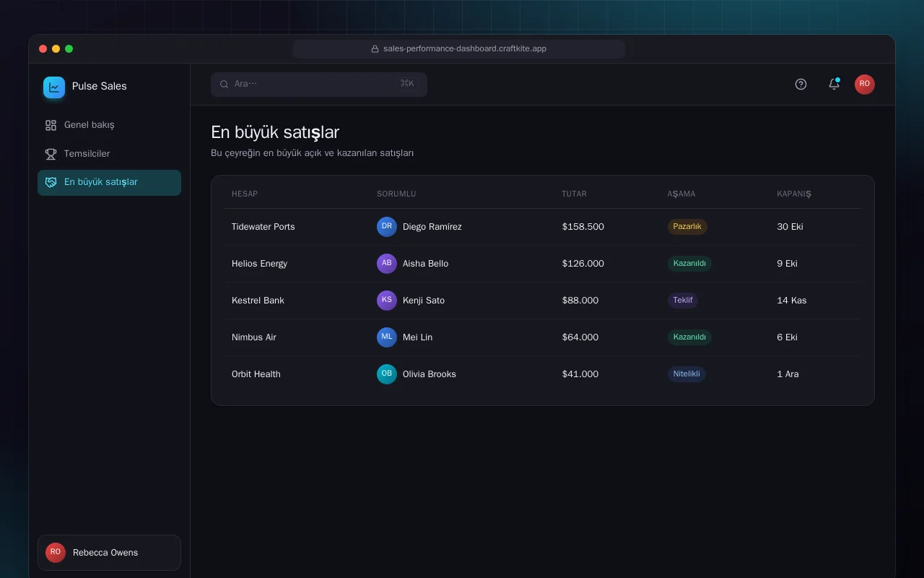Click the Genel bakış grid icon
Screen dimensions: 924x578
tap(51, 125)
